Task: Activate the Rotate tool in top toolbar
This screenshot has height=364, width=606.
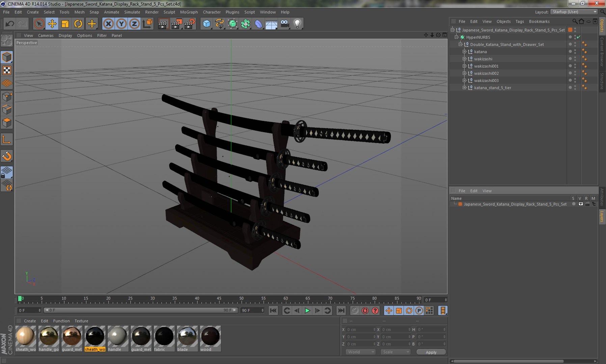Action: click(x=78, y=24)
